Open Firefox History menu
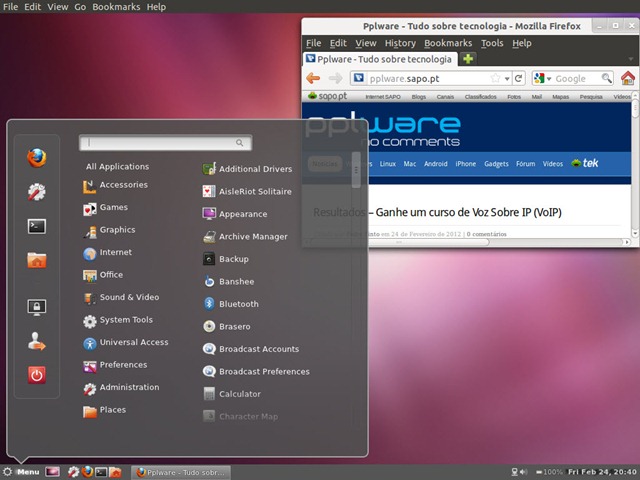This screenshot has width=640, height=480. tap(400, 43)
